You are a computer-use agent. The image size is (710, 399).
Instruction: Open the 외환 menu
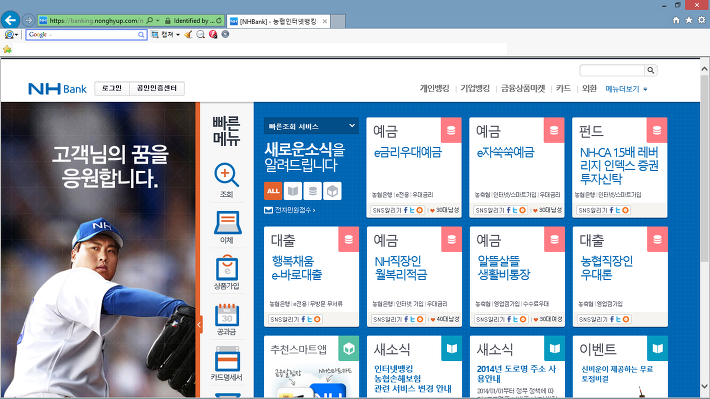[589, 88]
